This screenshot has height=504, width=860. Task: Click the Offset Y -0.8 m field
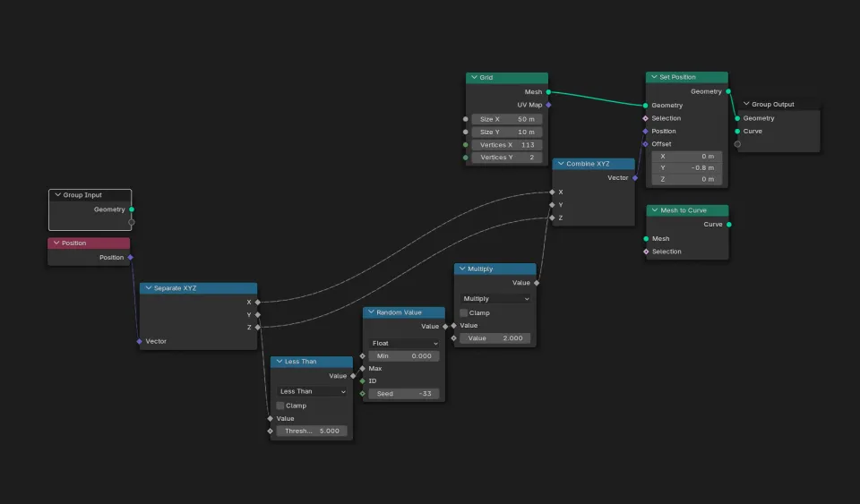687,167
